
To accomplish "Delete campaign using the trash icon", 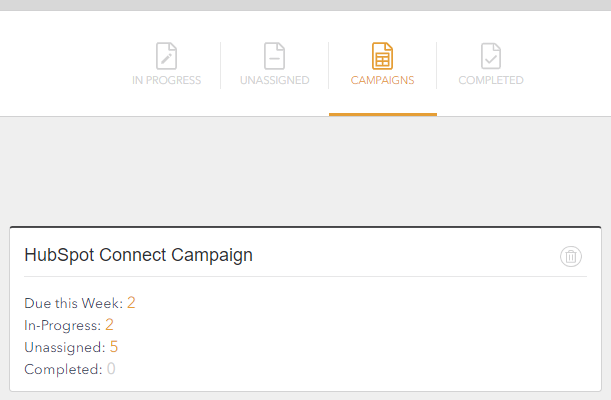I will pos(571,256).
